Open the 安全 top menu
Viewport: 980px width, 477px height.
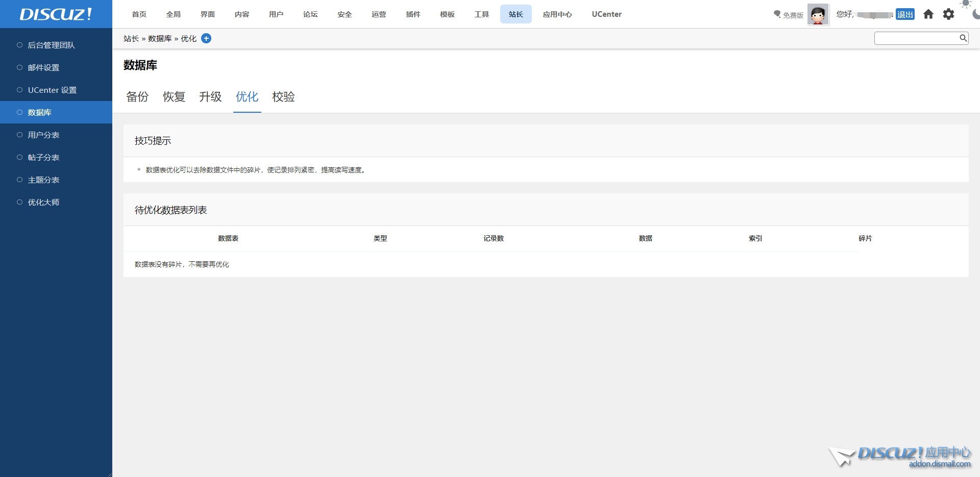345,14
